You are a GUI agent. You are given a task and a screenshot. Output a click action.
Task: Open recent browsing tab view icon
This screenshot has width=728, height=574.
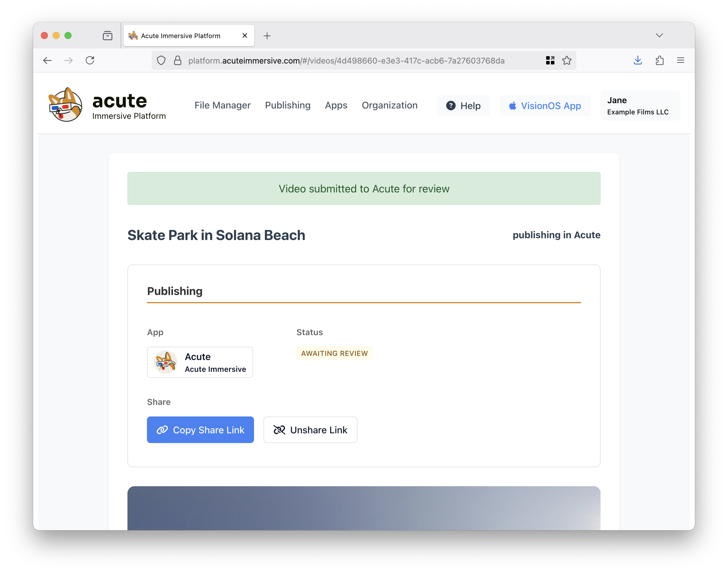pyautogui.click(x=108, y=36)
